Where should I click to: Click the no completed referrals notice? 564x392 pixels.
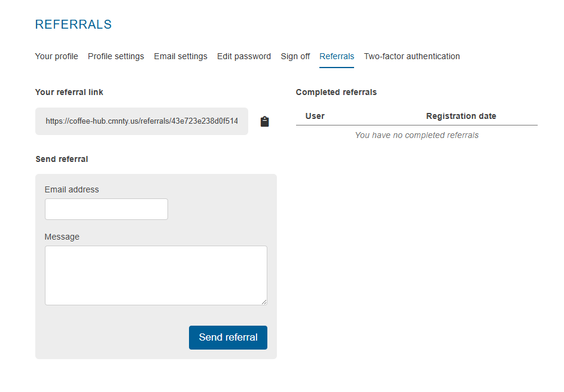pos(417,135)
